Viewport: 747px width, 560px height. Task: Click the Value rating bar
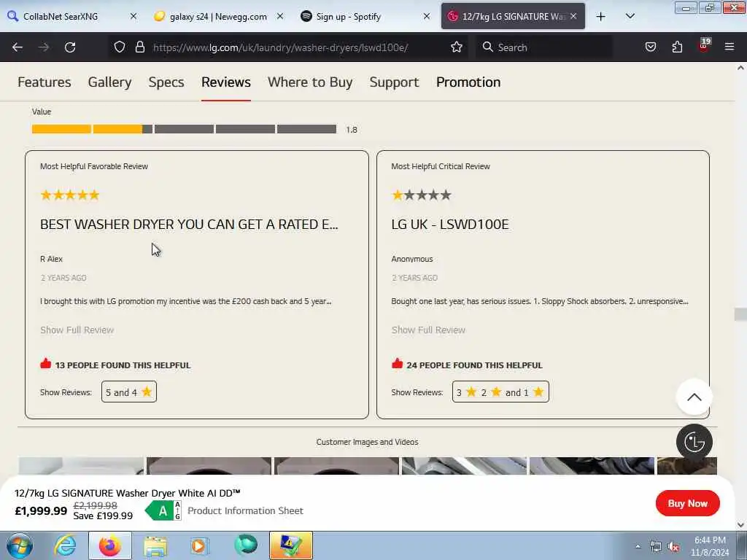(x=184, y=129)
